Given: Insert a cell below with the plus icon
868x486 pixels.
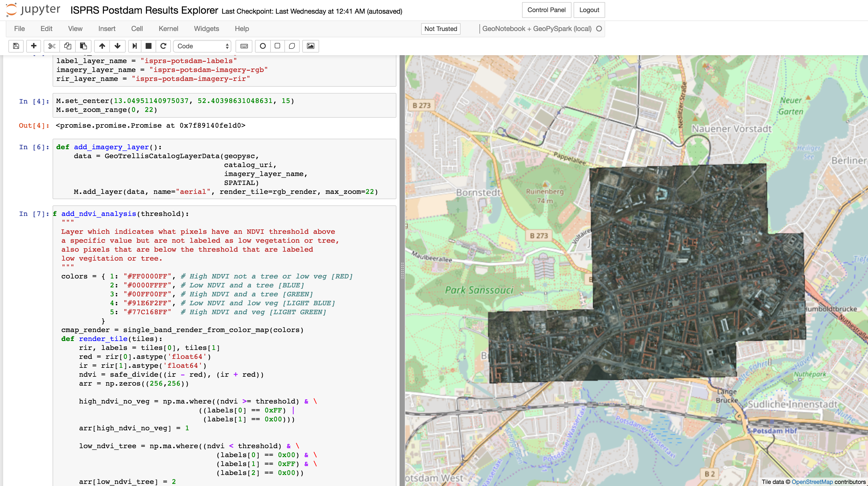Looking at the screenshot, I should 34,46.
